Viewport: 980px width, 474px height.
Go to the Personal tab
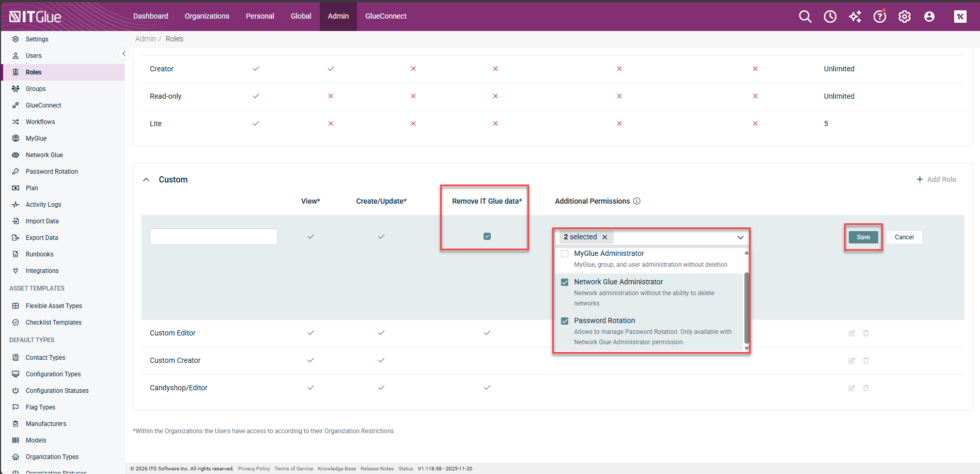[x=260, y=16]
